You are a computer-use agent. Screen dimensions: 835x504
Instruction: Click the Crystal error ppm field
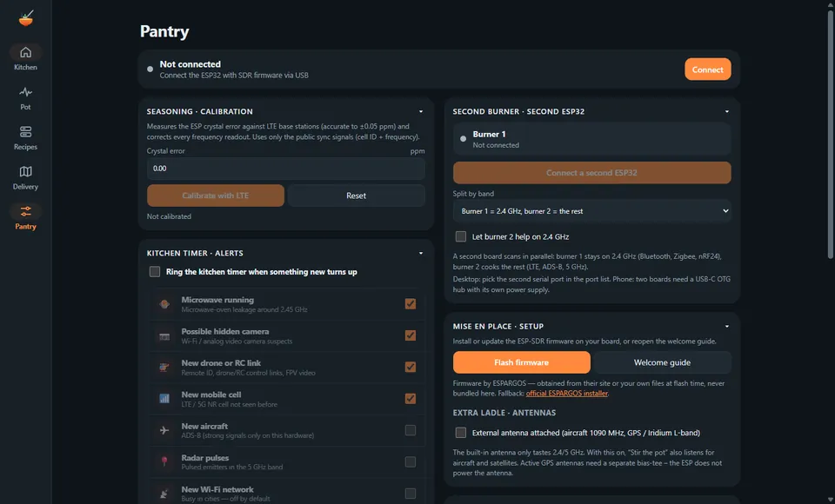click(x=286, y=169)
